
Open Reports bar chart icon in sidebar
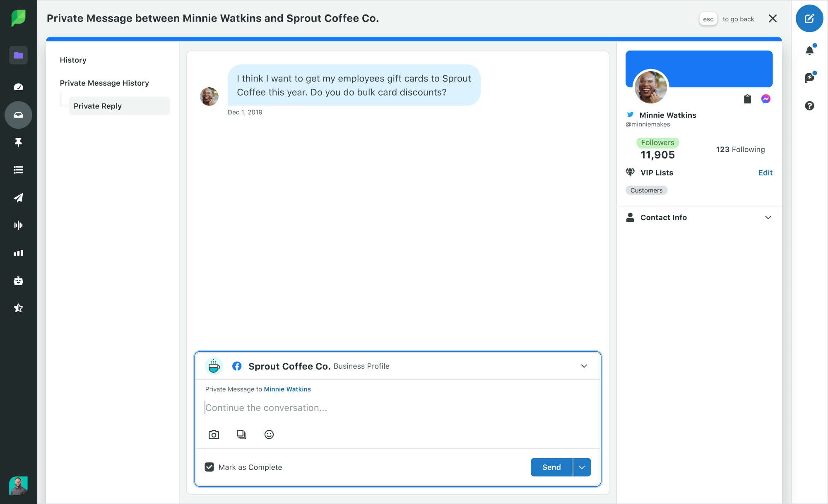coord(18,253)
